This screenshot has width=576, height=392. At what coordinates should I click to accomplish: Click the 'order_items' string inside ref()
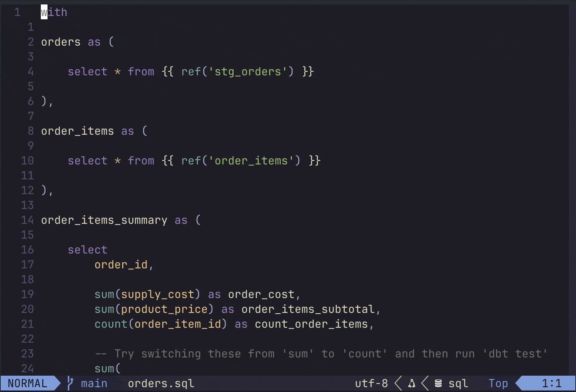coord(251,161)
